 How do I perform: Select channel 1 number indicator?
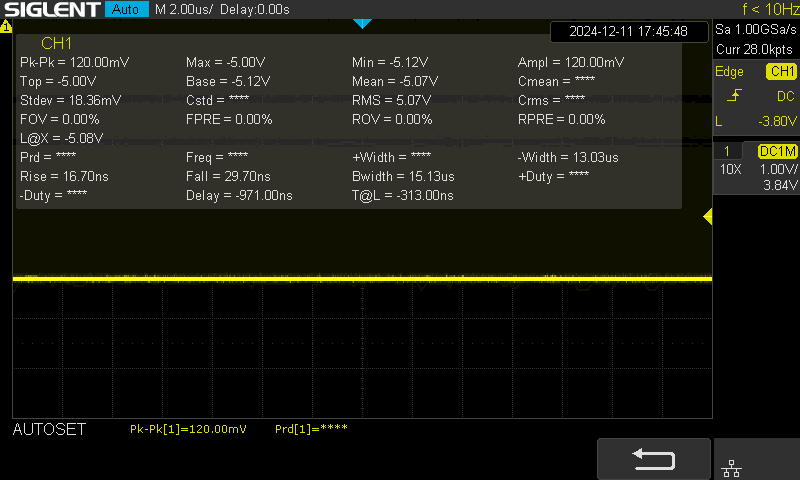pos(727,151)
